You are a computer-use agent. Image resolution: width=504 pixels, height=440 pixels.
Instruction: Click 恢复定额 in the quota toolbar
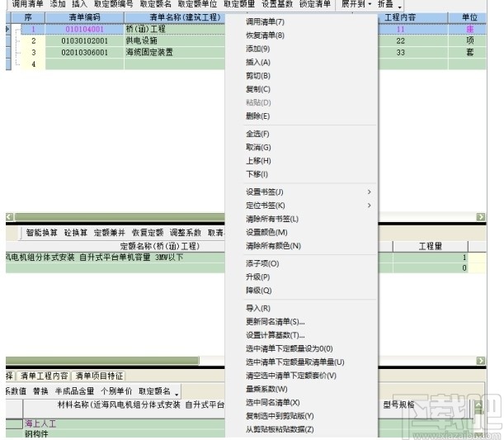point(148,233)
